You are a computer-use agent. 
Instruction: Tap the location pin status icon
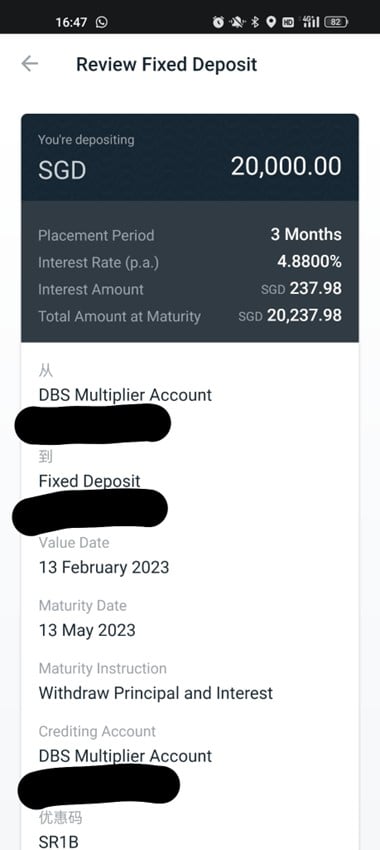[x=271, y=22]
